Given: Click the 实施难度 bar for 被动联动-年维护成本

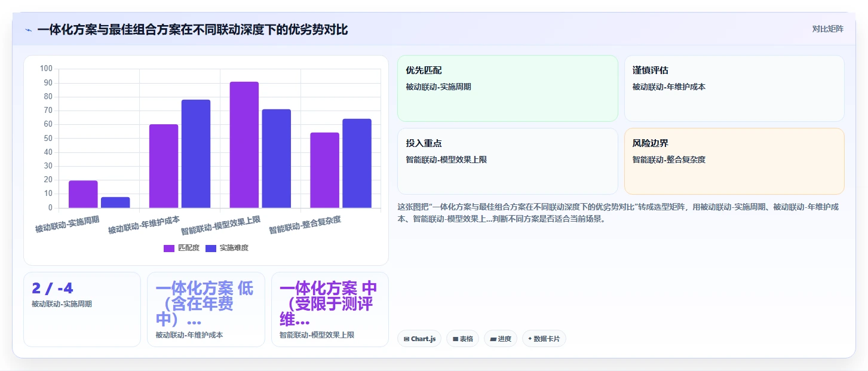Looking at the screenshot, I should [x=196, y=154].
